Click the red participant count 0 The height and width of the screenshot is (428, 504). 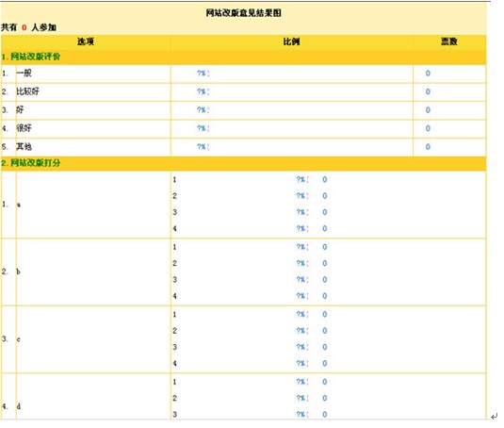(x=24, y=27)
